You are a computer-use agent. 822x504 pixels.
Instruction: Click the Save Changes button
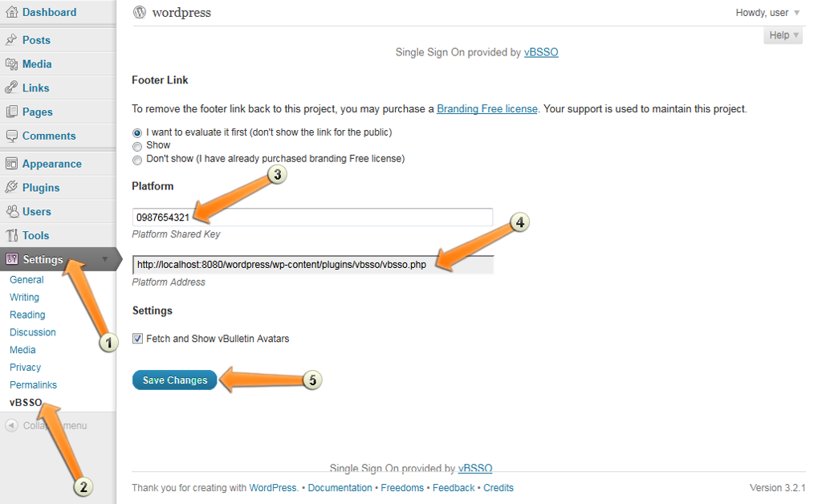tap(174, 380)
